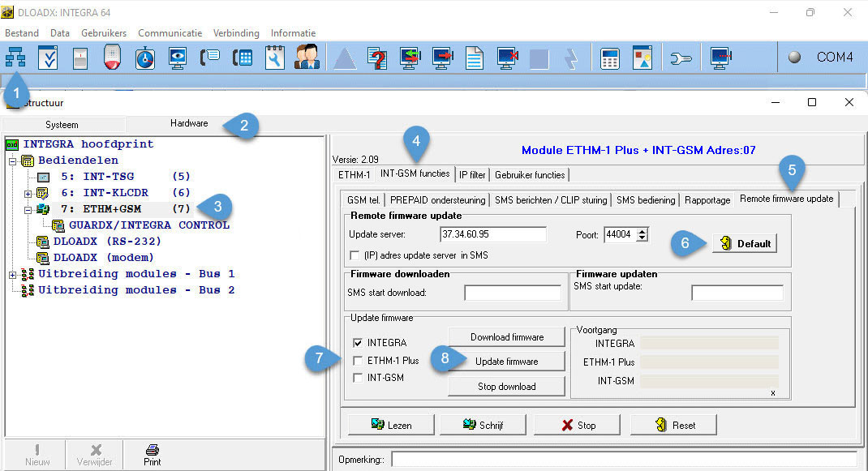
Task: Click the Opmerking text field
Action: pos(625,460)
